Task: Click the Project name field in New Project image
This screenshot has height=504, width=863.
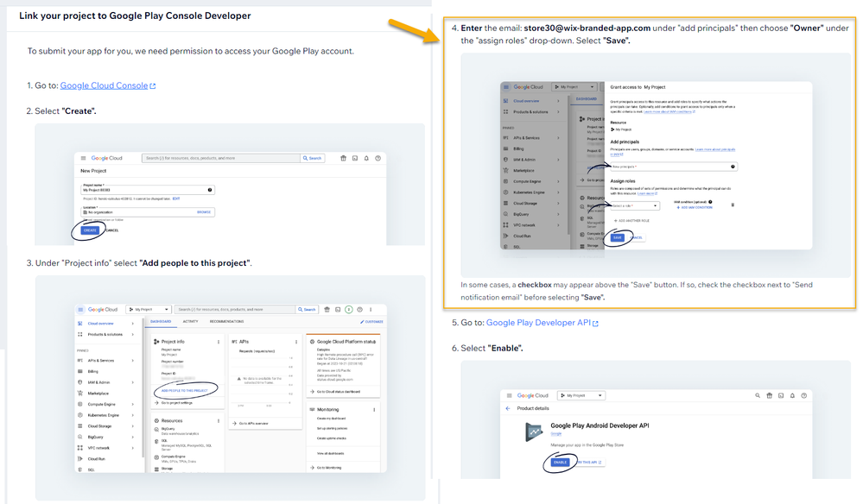Action: click(x=148, y=190)
